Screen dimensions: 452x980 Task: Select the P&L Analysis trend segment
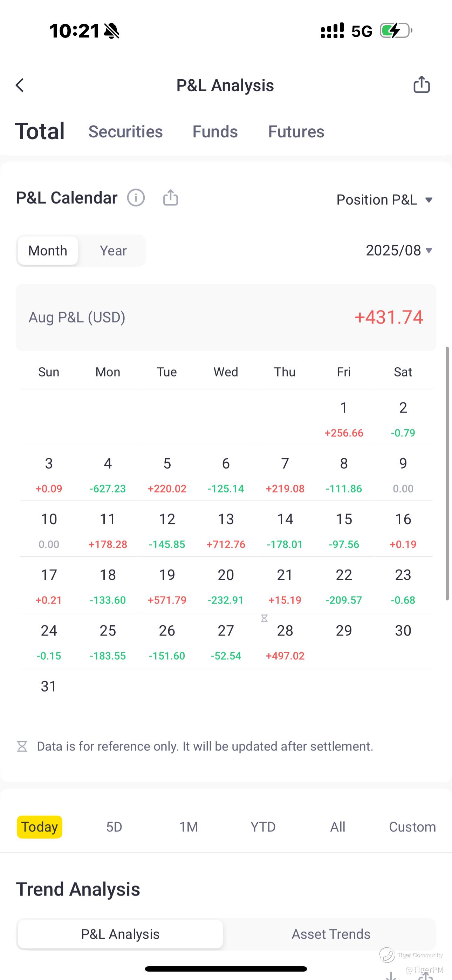click(120, 934)
